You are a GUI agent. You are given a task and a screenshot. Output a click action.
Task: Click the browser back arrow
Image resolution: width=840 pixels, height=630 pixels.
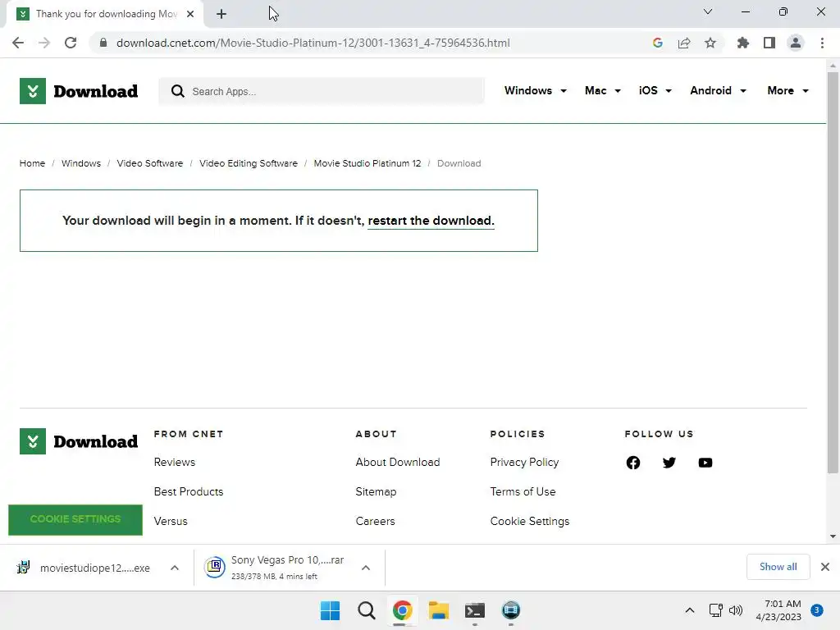coord(18,43)
